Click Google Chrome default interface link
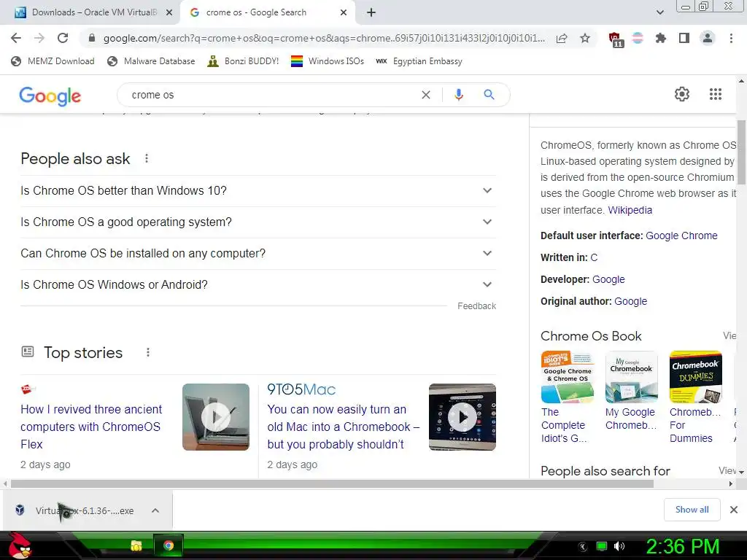This screenshot has height=560, width=747. pos(681,236)
